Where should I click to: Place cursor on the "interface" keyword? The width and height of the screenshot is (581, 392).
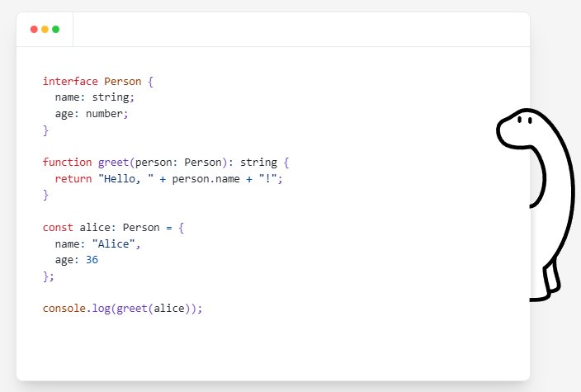click(70, 82)
